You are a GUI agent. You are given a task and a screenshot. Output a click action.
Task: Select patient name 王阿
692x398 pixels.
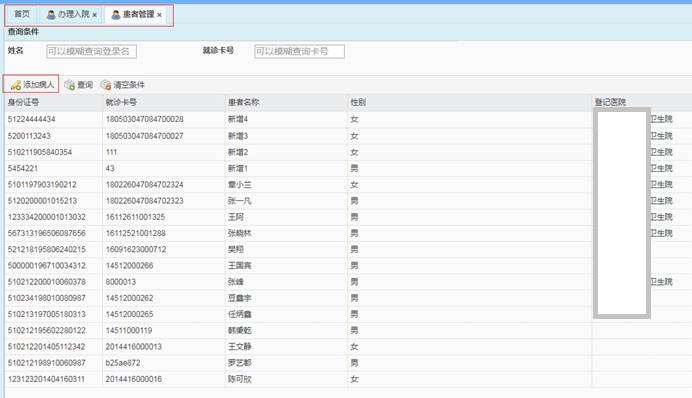pos(236,217)
